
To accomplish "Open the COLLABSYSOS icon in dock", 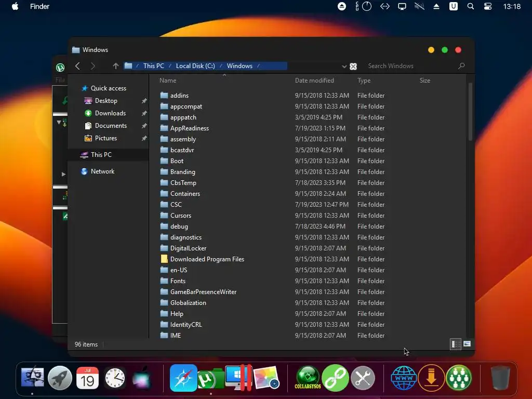I will point(308,378).
